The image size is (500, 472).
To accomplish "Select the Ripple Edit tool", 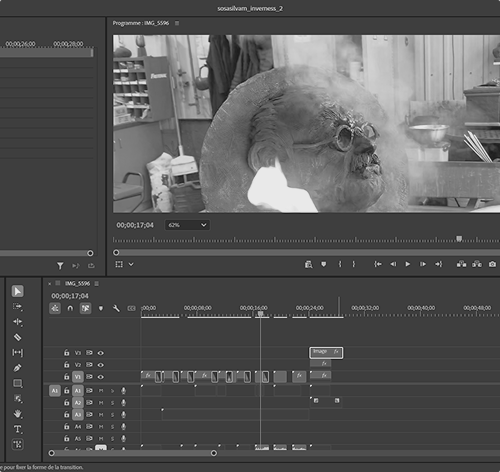I will coord(18,322).
